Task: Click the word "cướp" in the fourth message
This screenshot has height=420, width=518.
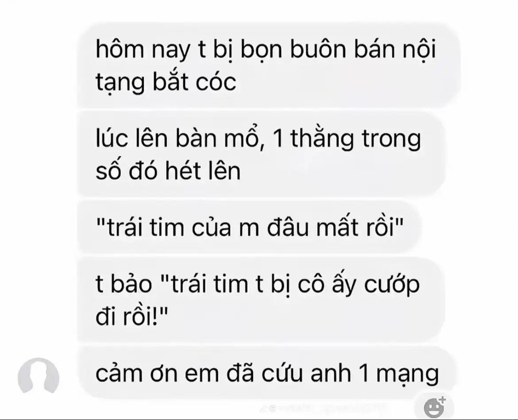Action: pos(392,286)
